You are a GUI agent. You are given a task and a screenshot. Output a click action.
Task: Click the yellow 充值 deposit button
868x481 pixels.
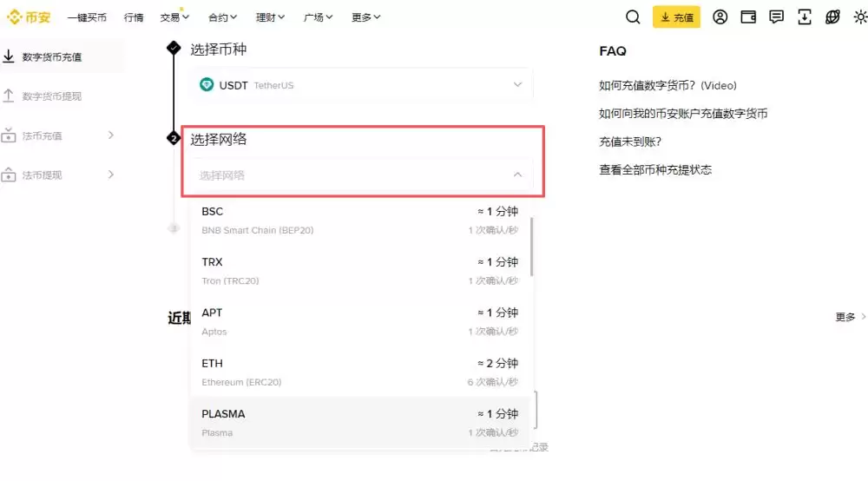[x=676, y=17]
